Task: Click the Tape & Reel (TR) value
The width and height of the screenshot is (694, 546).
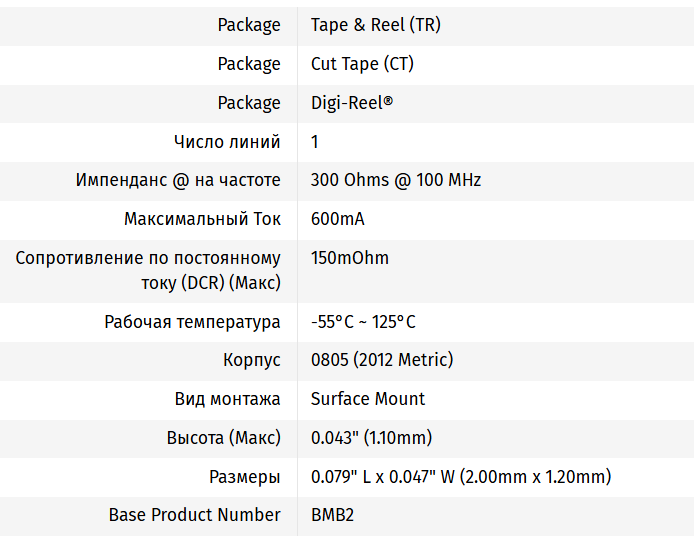Action: (375, 25)
